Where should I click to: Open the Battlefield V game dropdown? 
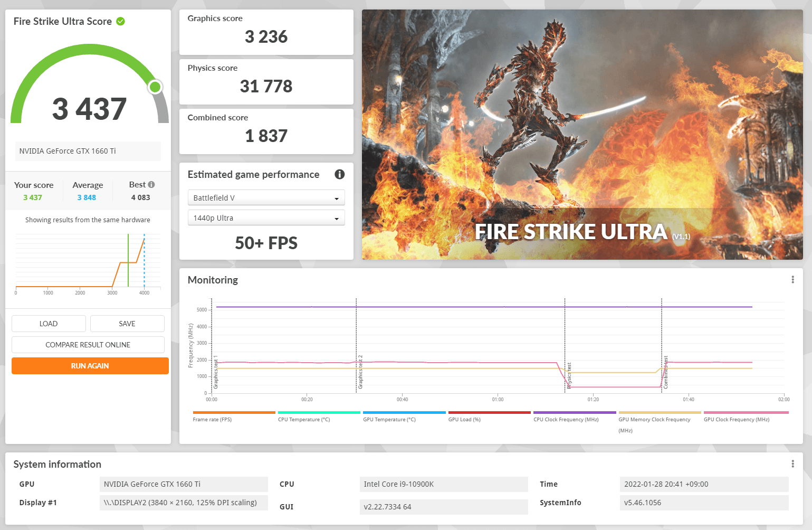click(266, 198)
